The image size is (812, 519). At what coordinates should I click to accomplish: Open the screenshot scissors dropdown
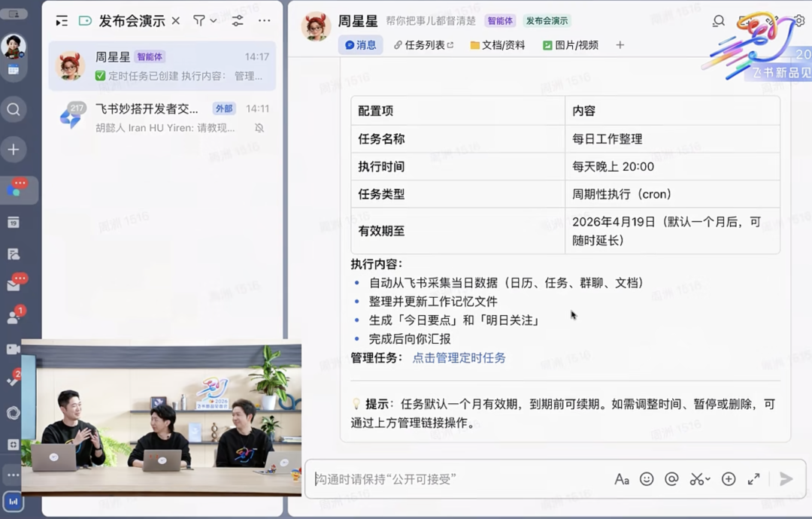tap(700, 479)
